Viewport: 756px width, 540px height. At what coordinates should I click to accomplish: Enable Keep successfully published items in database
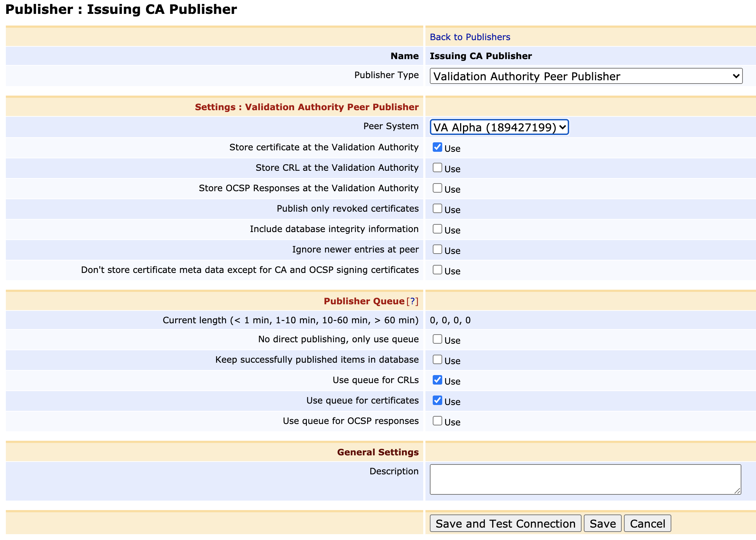tap(437, 359)
